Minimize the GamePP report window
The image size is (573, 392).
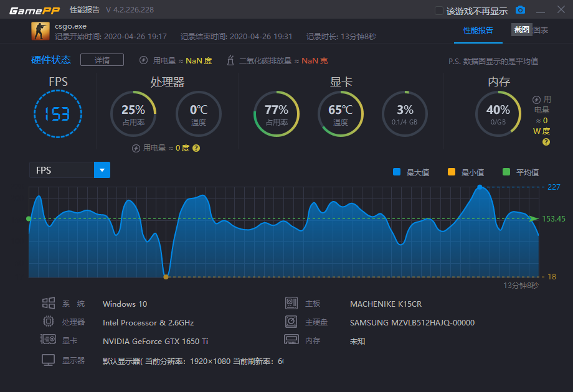[x=541, y=12]
